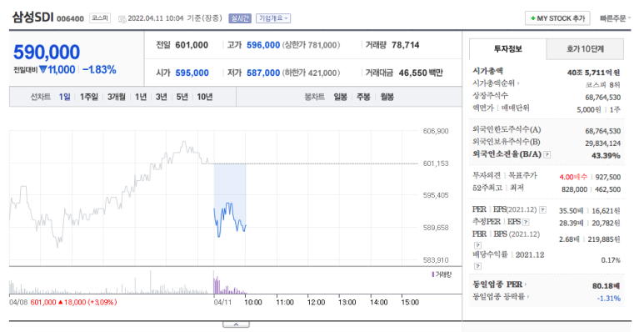This screenshot has width=644, height=332.
Task: Select the 3년 line chart period
Action: 161,97
